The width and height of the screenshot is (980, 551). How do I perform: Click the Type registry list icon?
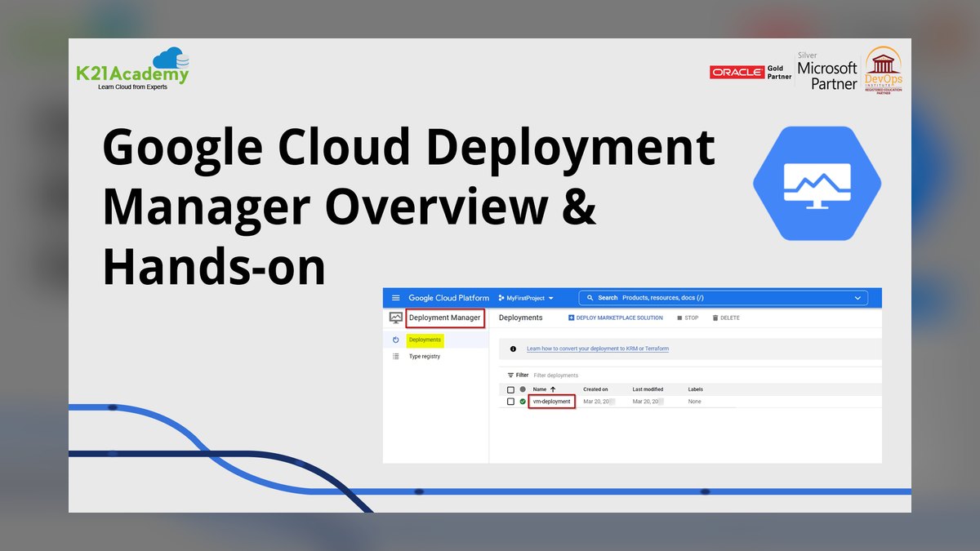tap(396, 357)
